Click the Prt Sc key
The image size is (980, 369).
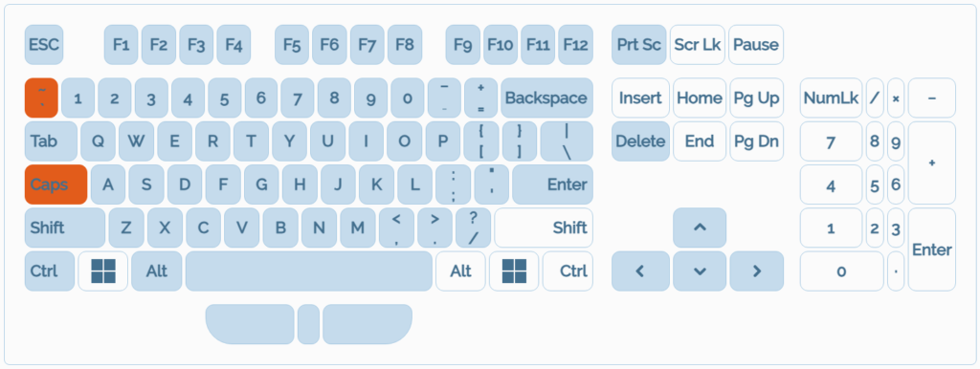point(638,45)
